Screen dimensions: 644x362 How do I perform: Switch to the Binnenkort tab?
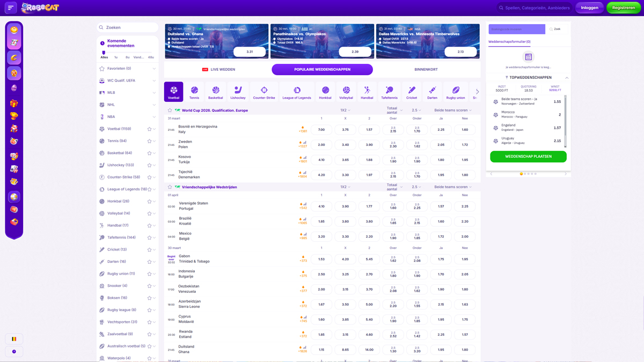426,70
